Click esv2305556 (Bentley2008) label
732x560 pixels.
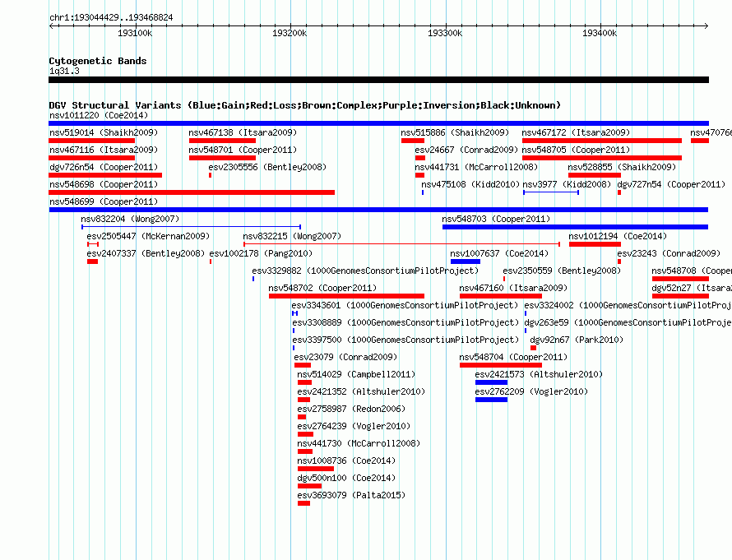[x=267, y=167]
